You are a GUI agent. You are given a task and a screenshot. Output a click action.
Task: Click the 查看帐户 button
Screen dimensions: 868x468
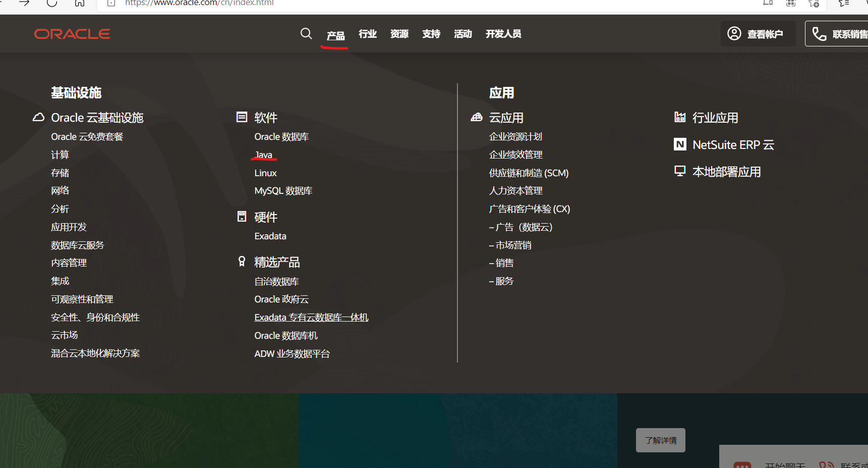pyautogui.click(x=758, y=33)
